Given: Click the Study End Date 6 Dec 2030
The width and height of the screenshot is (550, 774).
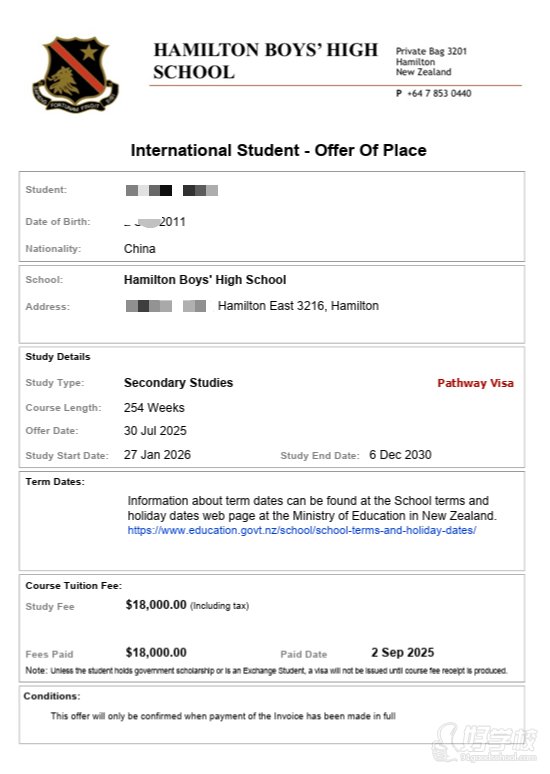Looking at the screenshot, I should pos(400,455).
